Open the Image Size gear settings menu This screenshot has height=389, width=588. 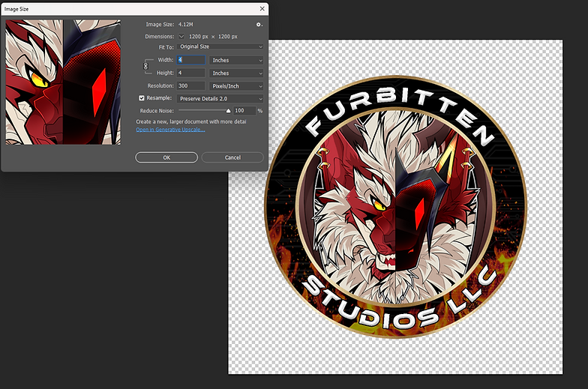point(259,24)
